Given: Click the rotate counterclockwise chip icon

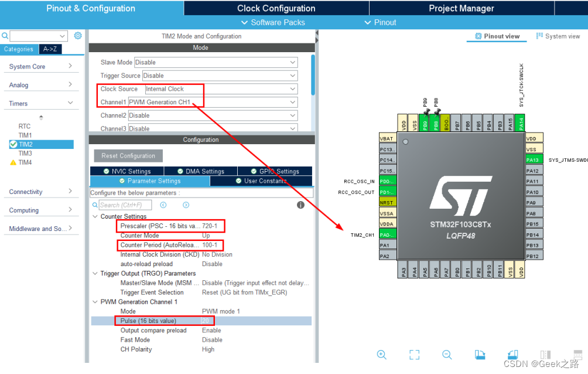Looking at the screenshot, I should click(x=512, y=355).
